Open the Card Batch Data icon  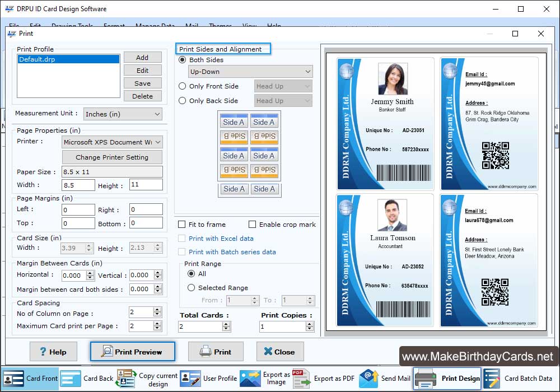492,379
